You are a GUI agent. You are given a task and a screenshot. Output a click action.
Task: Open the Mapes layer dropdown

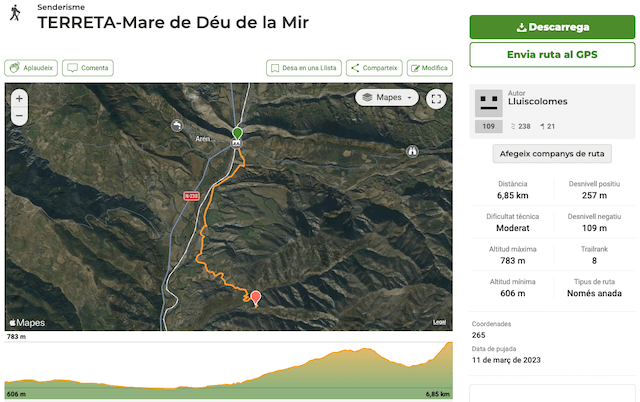tap(388, 98)
